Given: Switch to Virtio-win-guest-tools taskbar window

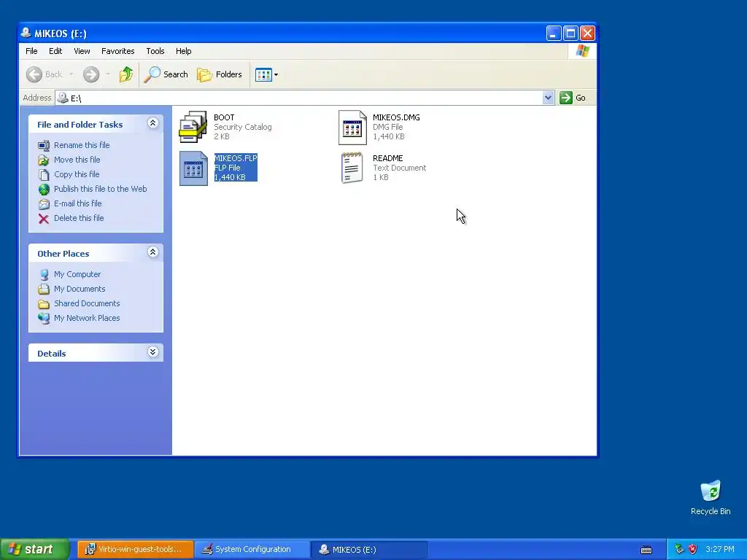Looking at the screenshot, I should [x=135, y=550].
